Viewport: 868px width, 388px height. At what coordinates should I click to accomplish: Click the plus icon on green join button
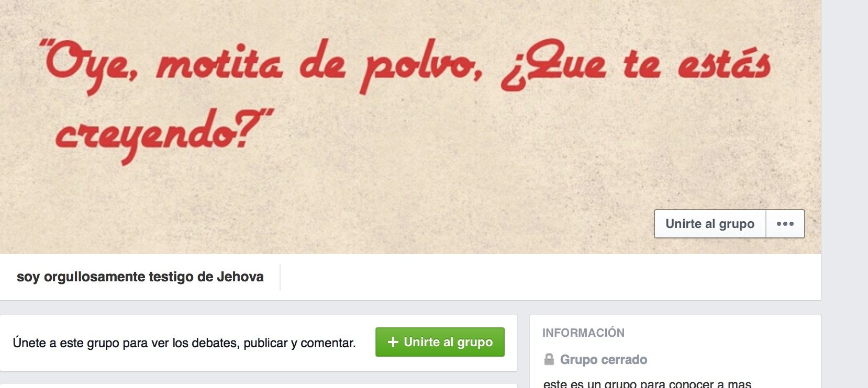393,342
